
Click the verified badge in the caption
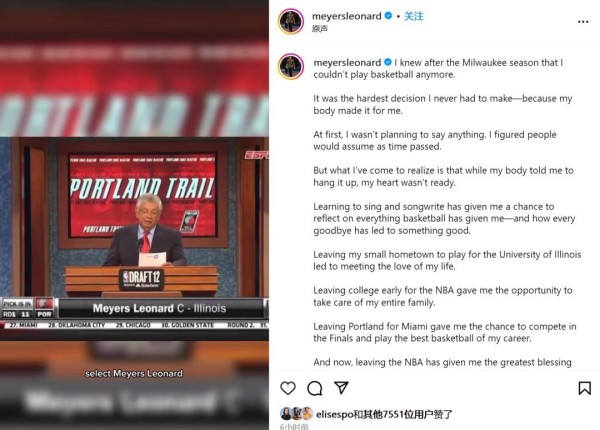388,62
